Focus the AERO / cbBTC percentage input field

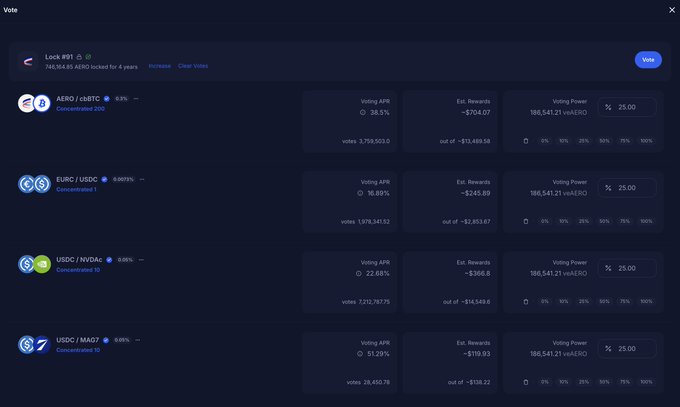point(627,107)
